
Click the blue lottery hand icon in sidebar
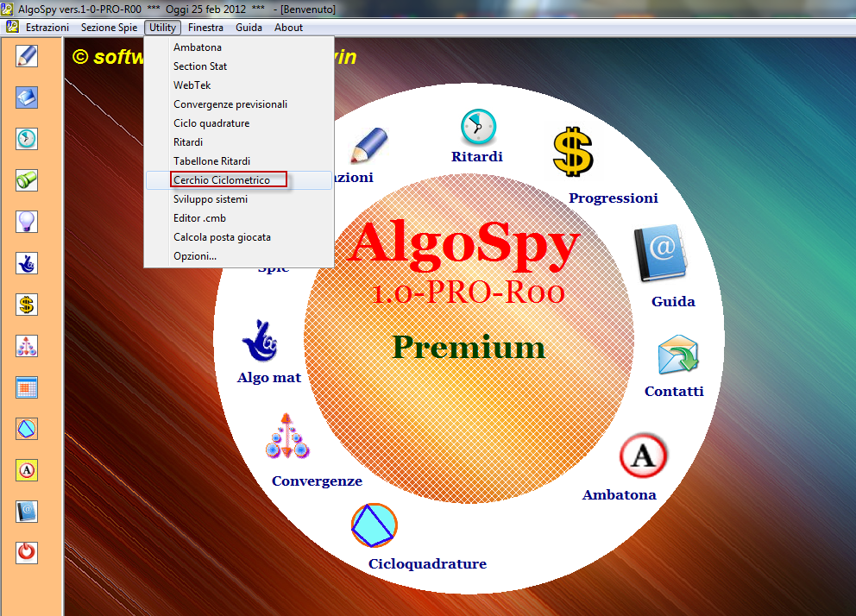pos(27,263)
